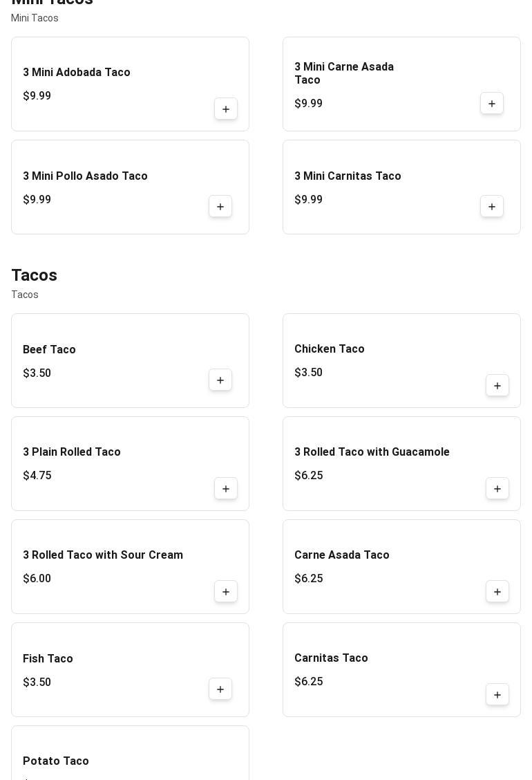This screenshot has width=532, height=780.
Task: Add 3 Mini Carnitas Taco to cart
Action: [x=492, y=207]
